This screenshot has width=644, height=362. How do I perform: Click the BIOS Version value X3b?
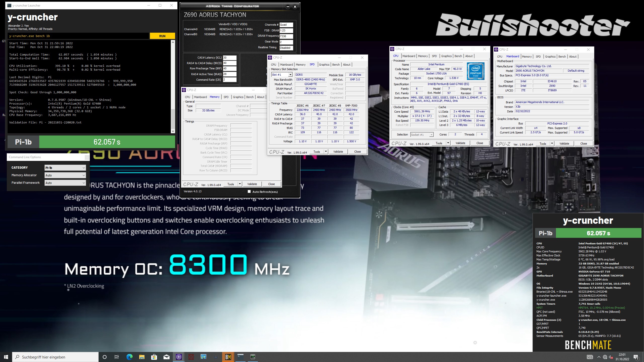(x=552, y=107)
